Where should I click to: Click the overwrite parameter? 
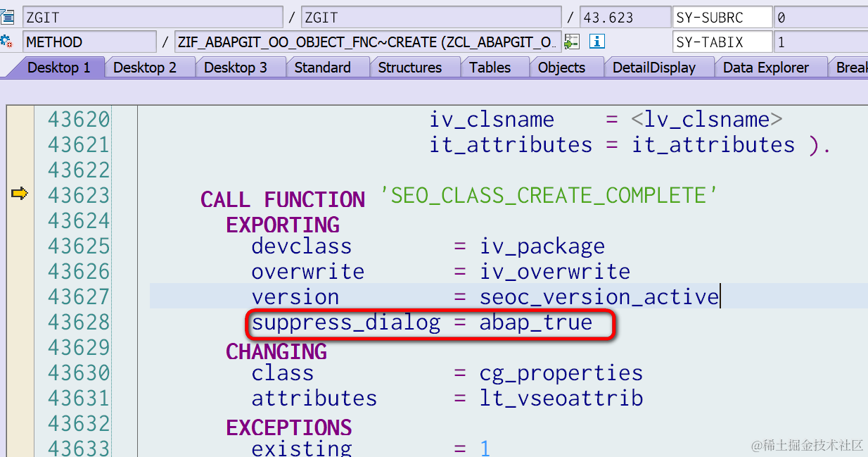click(308, 271)
